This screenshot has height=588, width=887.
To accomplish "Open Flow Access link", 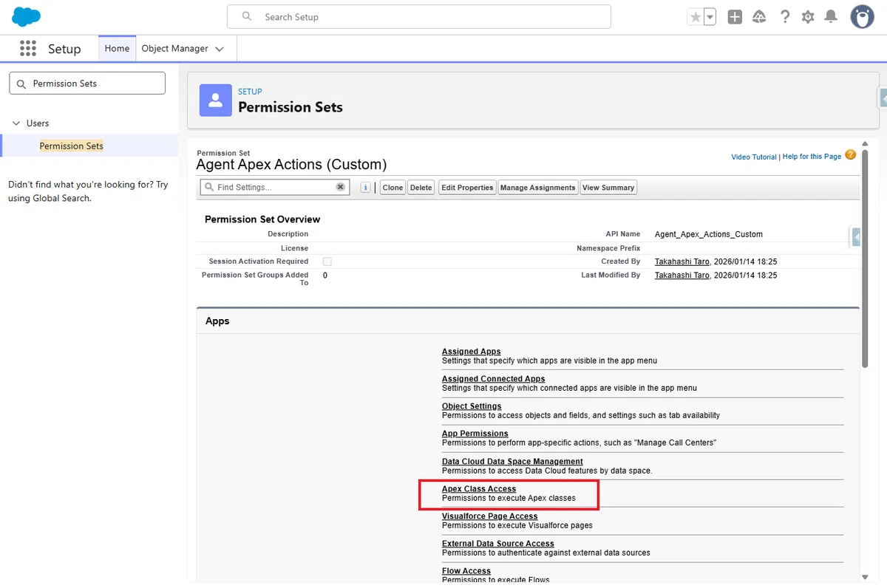I will pyautogui.click(x=466, y=571).
